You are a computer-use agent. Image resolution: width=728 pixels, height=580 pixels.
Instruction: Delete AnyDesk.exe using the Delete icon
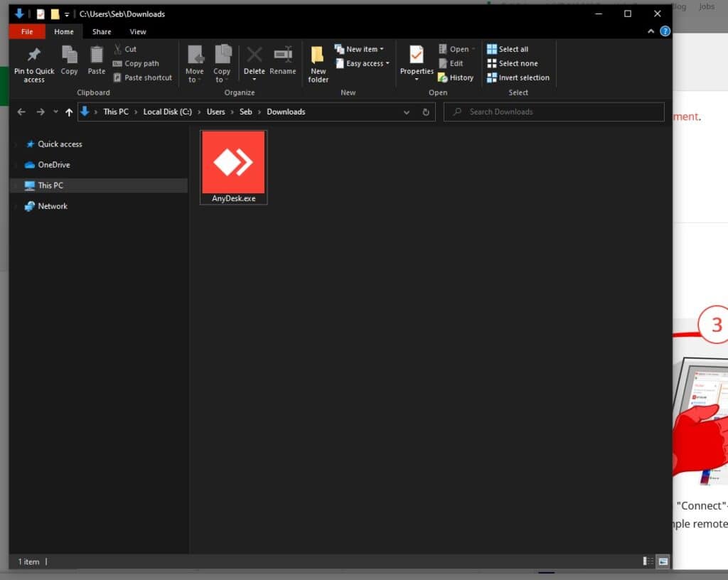(x=254, y=63)
